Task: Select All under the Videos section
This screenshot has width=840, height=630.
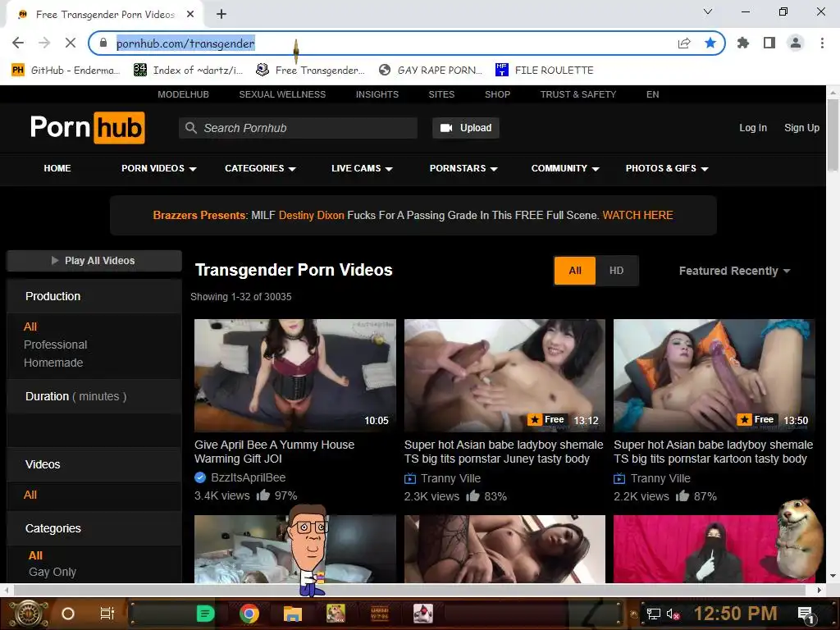Action: coord(30,495)
